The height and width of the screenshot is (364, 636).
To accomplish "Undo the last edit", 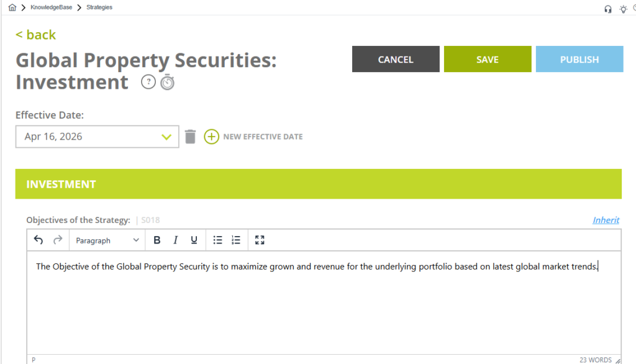I will [x=39, y=240].
